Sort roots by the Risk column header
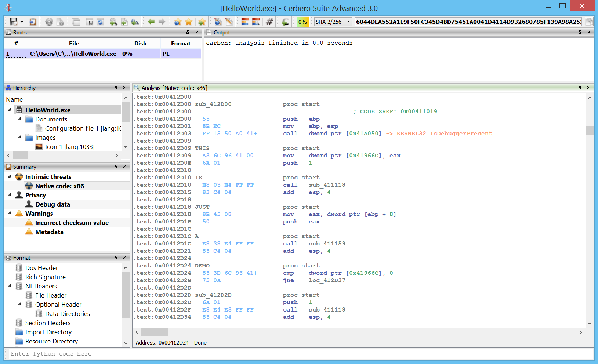This screenshot has width=598, height=364. coord(140,43)
